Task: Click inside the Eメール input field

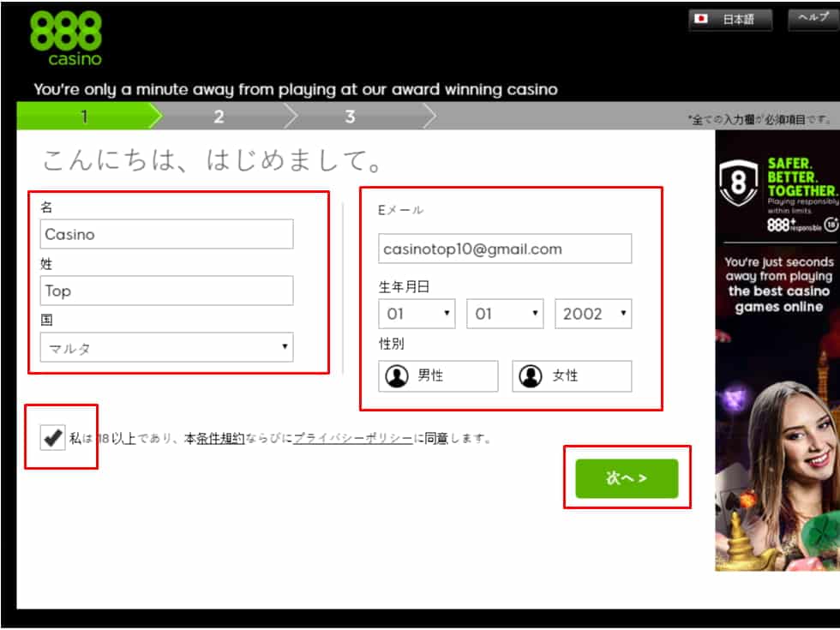Action: pos(505,249)
